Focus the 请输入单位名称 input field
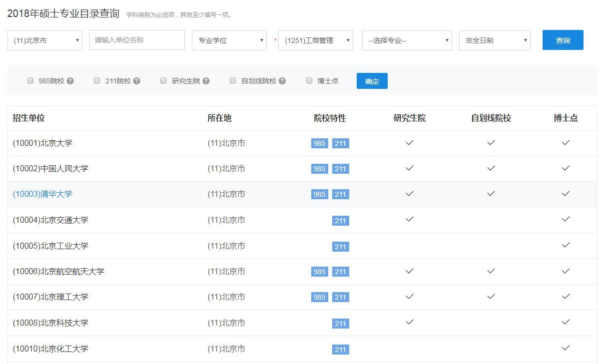605x364 pixels. [136, 40]
